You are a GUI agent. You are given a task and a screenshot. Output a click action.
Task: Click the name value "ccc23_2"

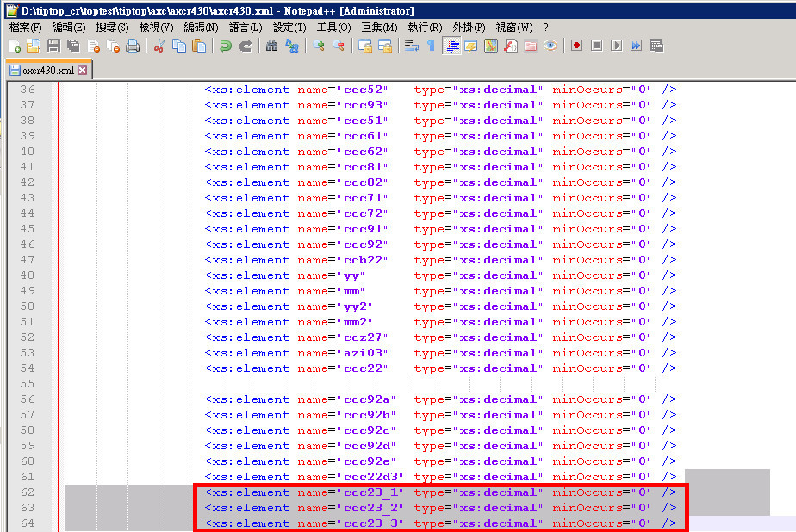(x=370, y=508)
